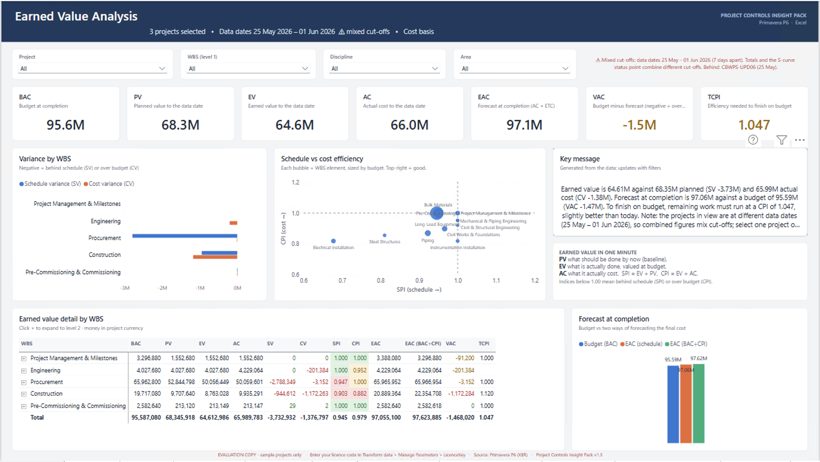Click the Engineering CPI cell 0.952
820x462 pixels.
pos(360,370)
